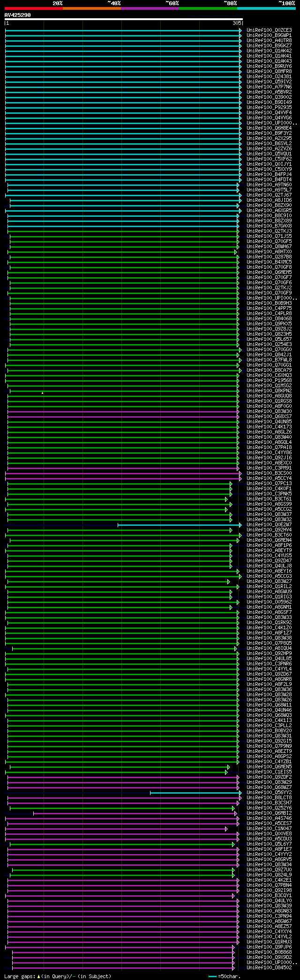This screenshot has height=980, width=300.
Task: Click the orange ~40% identity legend bar
Action: [92, 8]
